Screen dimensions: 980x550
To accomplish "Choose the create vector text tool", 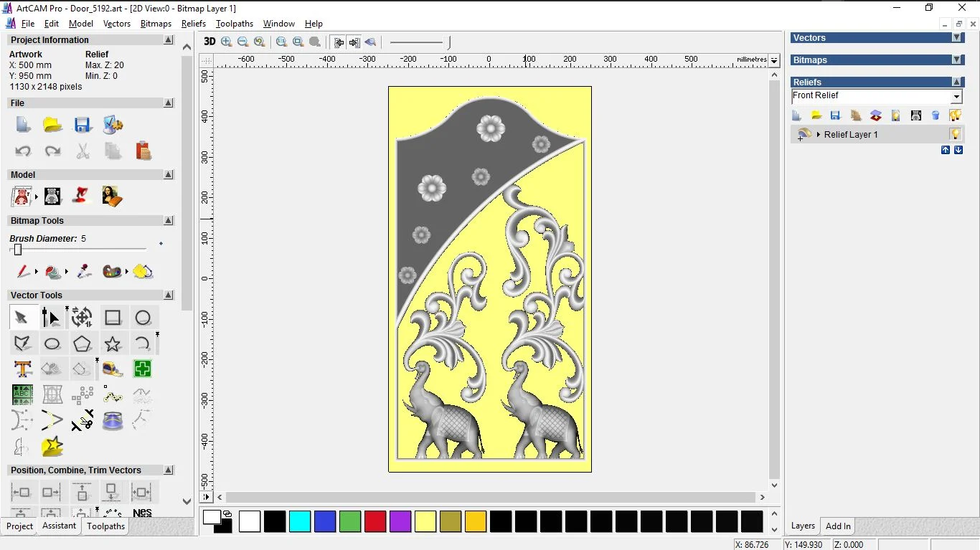I will [22, 369].
